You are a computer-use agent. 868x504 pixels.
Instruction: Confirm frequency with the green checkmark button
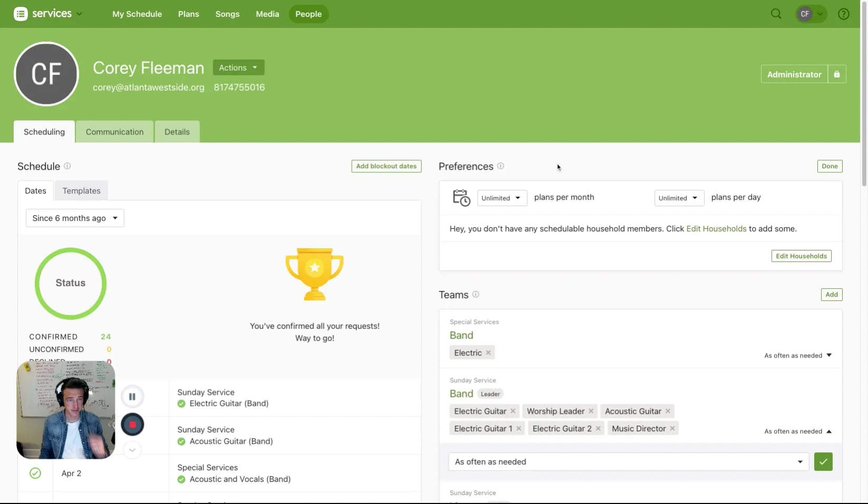(823, 462)
